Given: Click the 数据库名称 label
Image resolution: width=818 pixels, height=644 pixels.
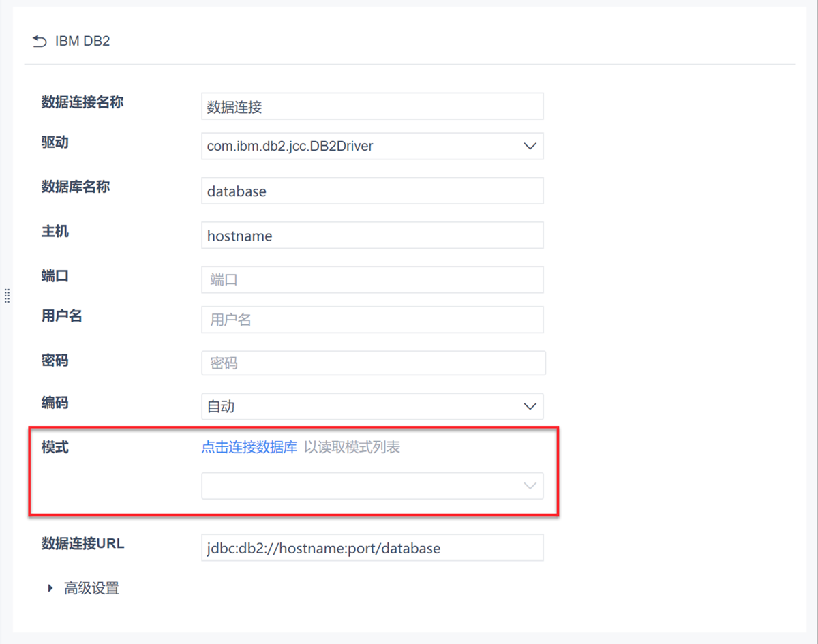Looking at the screenshot, I should [x=76, y=187].
